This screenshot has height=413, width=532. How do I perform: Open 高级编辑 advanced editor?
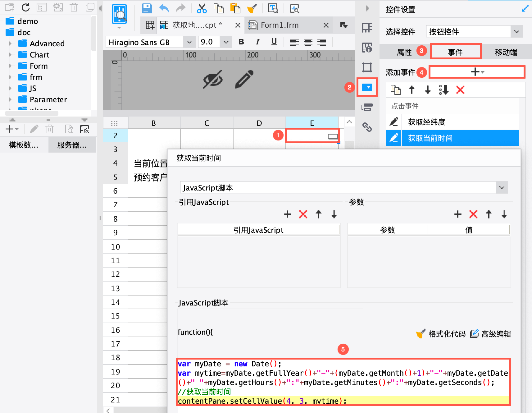tap(491, 334)
